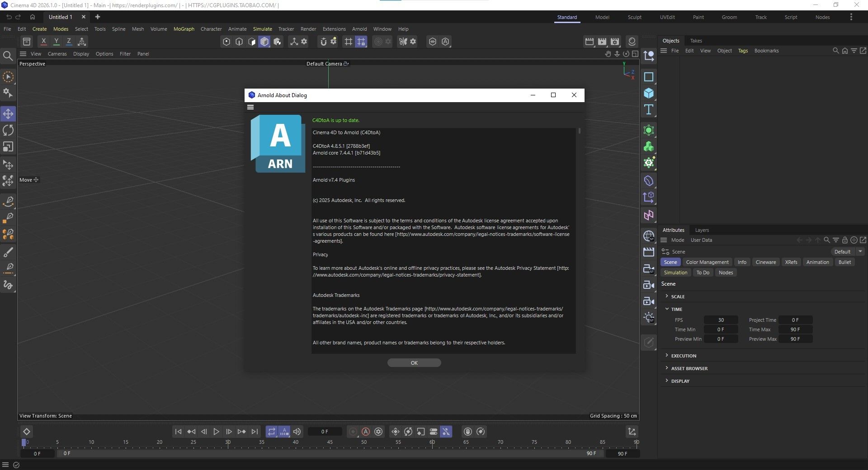Toggle the snapping magnet icon
868x470 pixels.
click(324, 41)
